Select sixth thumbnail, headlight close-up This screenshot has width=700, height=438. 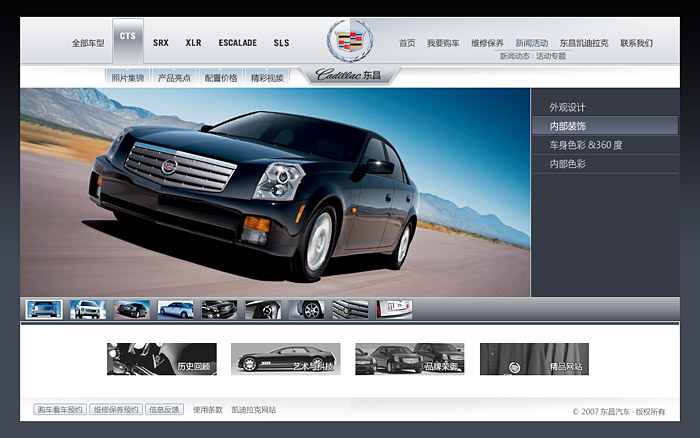point(263,309)
